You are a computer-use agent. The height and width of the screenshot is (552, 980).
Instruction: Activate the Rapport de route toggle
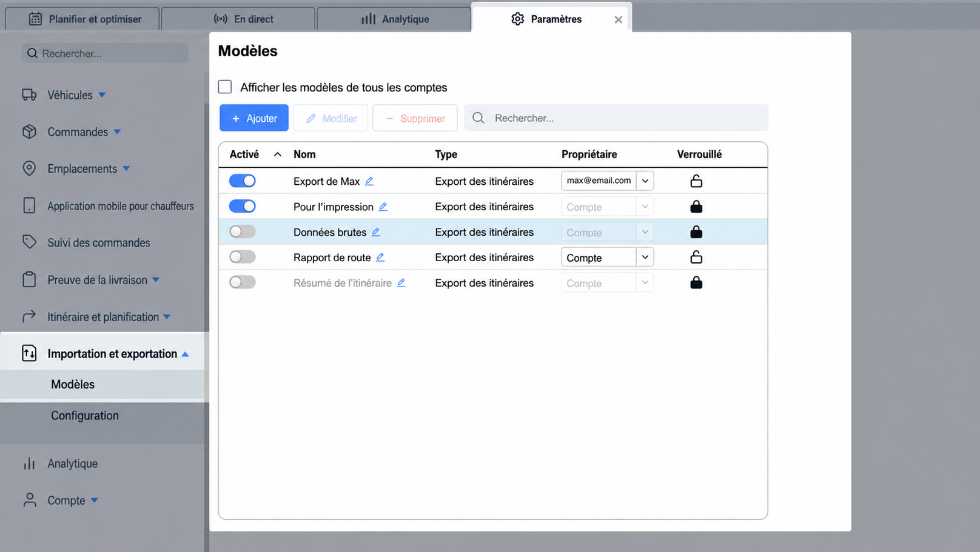coord(243,257)
